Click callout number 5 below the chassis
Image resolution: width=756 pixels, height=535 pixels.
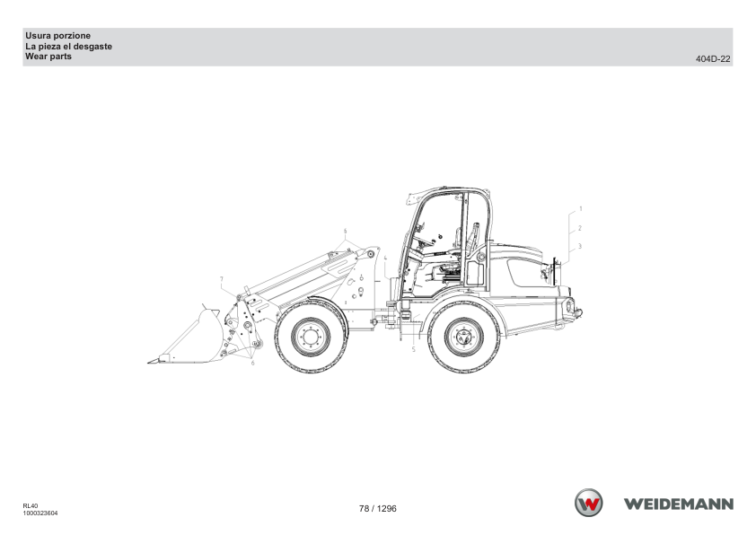tap(414, 349)
